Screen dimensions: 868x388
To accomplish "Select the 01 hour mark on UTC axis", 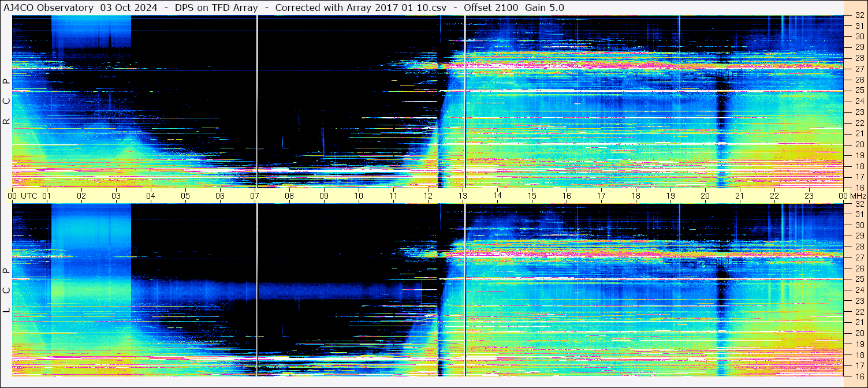I will pyautogui.click(x=47, y=196).
